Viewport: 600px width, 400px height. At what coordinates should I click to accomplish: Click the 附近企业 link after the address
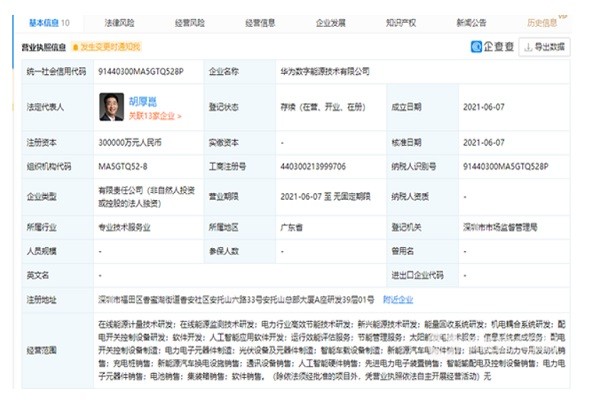coord(398,299)
